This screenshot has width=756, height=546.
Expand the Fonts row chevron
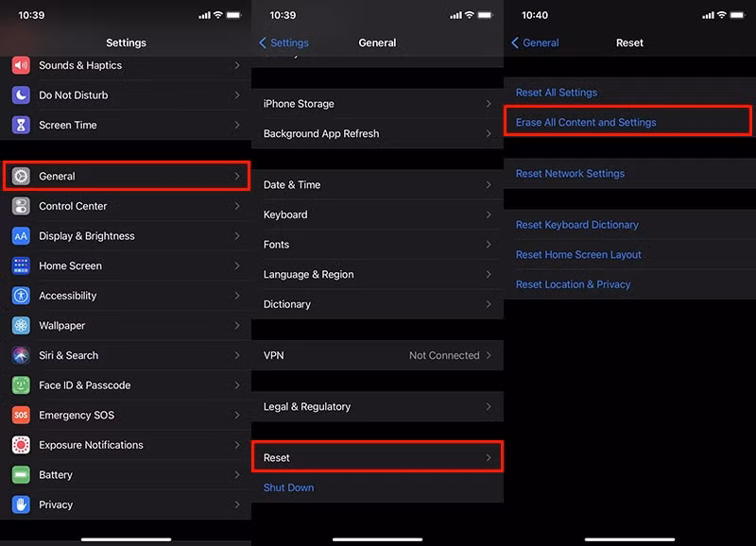tap(489, 245)
